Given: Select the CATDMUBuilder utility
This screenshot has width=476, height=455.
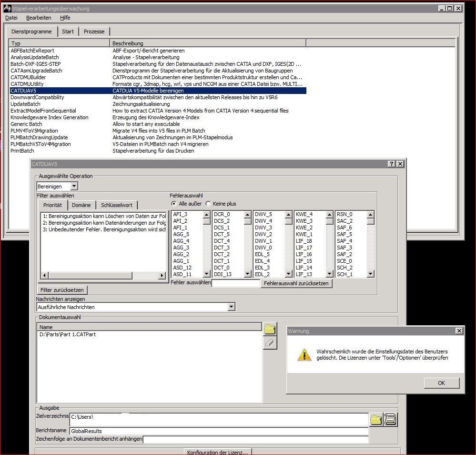Looking at the screenshot, I should tap(158, 77).
